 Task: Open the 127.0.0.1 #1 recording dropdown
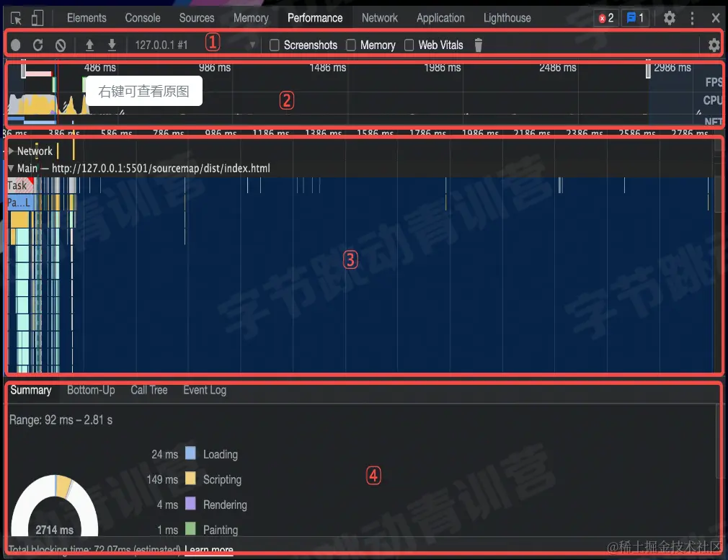[x=195, y=45]
